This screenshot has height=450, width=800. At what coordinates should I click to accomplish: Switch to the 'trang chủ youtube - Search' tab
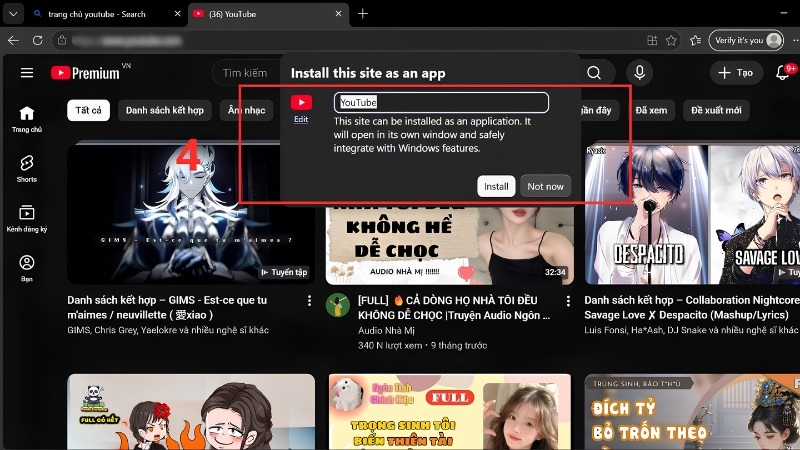tap(97, 14)
